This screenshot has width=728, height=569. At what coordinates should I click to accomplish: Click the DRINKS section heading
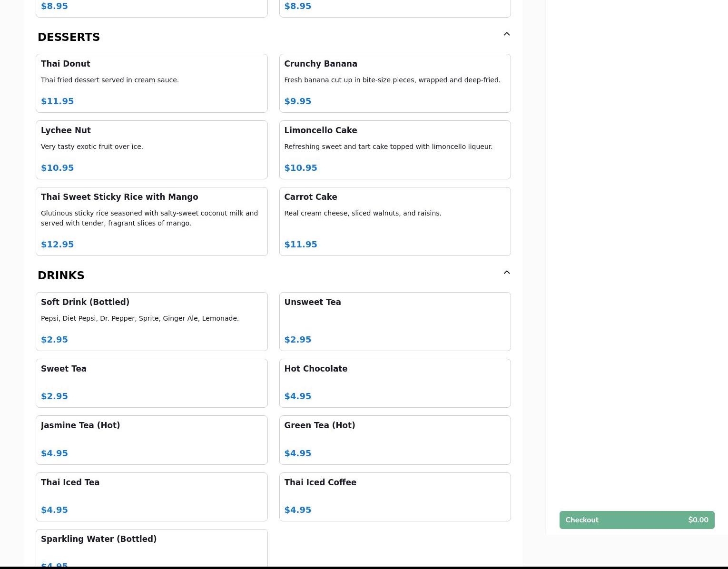coord(61,275)
